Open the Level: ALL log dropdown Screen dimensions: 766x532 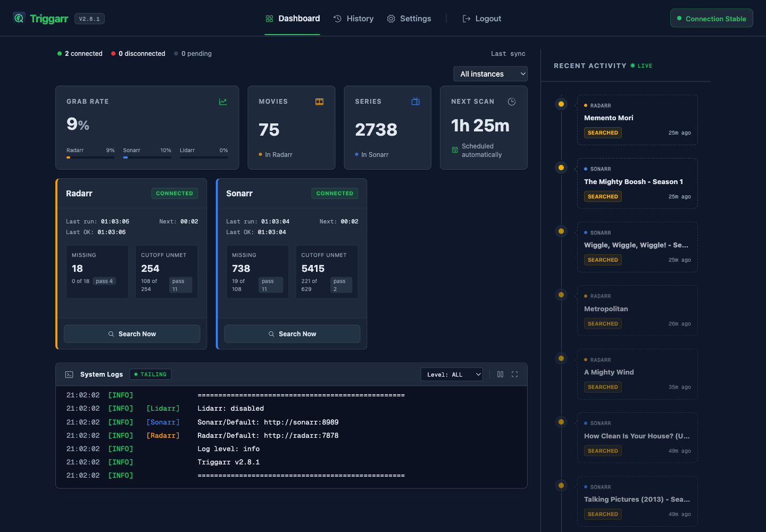(x=452, y=375)
